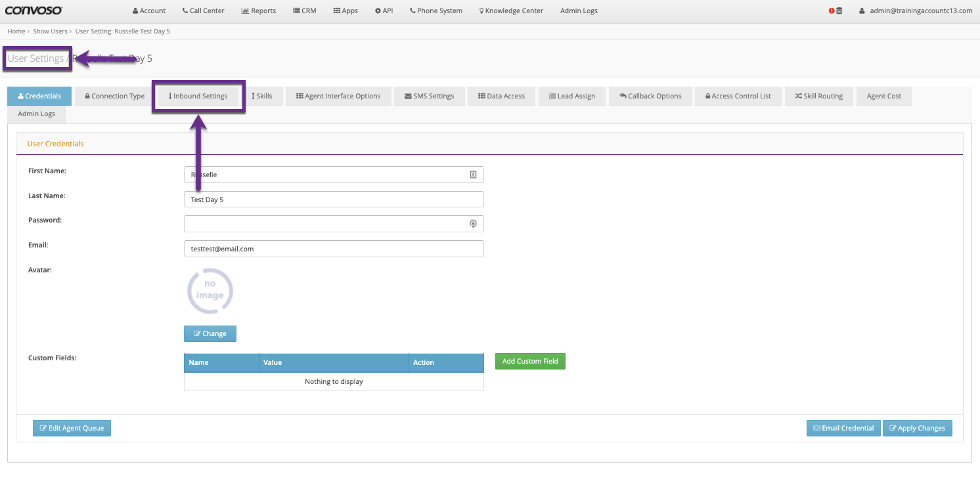980x485 pixels.
Task: Click the contact card icon in First Name field
Action: pyautogui.click(x=473, y=175)
